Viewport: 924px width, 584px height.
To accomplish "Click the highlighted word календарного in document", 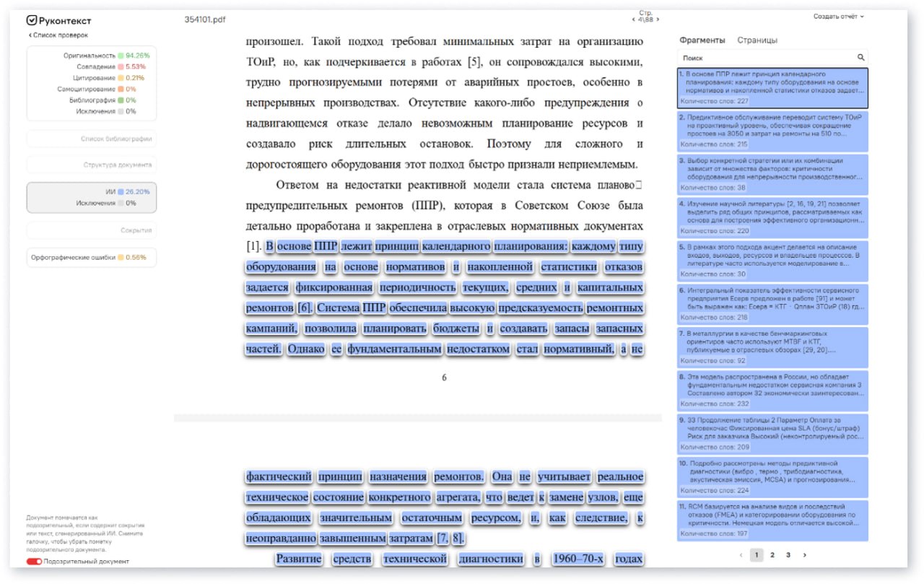I will coord(456,246).
